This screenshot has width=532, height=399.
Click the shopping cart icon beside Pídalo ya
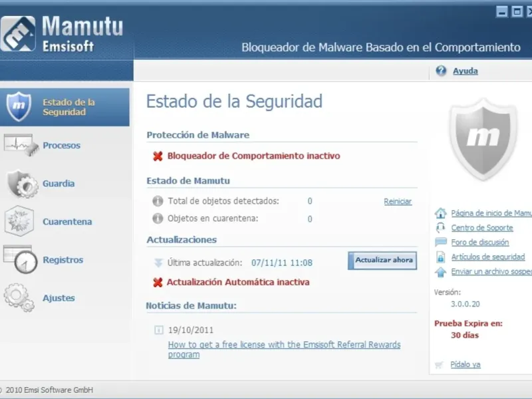tap(440, 364)
